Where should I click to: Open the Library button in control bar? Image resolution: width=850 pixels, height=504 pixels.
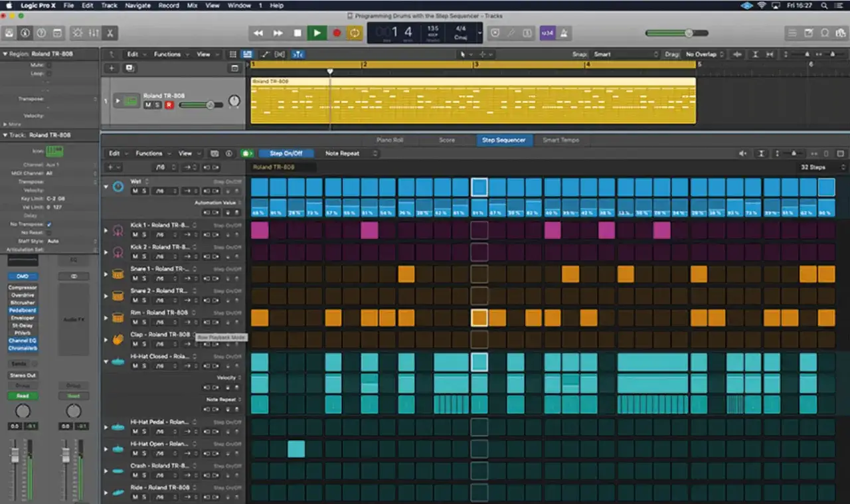click(x=10, y=33)
